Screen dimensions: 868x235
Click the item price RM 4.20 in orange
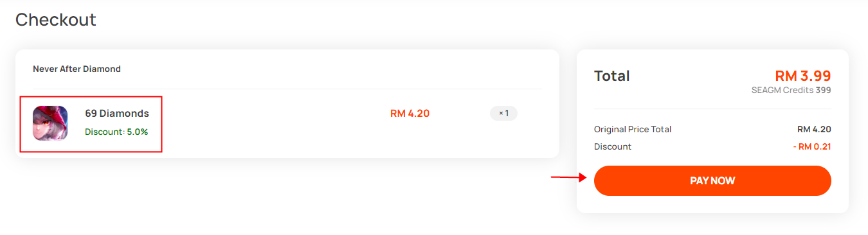click(410, 114)
